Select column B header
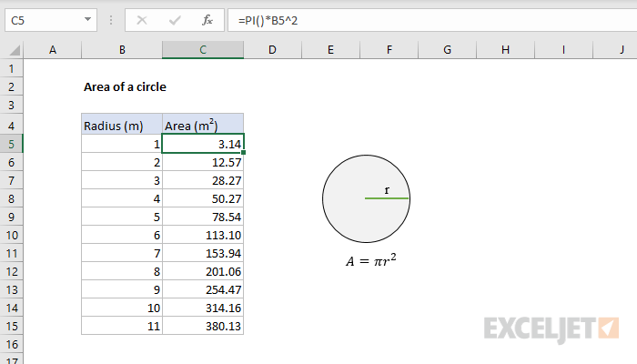Viewport: 637px width, 364px height. [x=122, y=50]
